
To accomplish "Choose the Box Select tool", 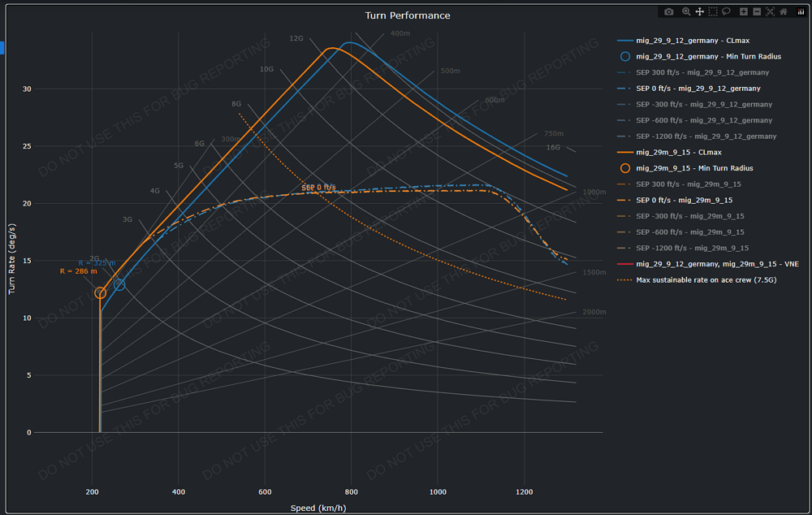I will (712, 12).
